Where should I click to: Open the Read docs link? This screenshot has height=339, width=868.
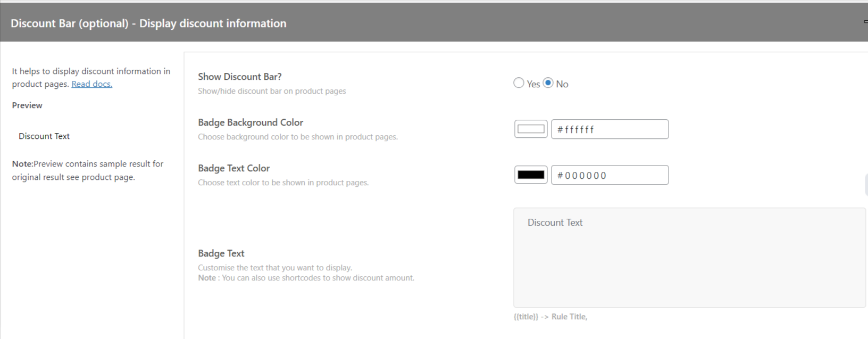[91, 84]
